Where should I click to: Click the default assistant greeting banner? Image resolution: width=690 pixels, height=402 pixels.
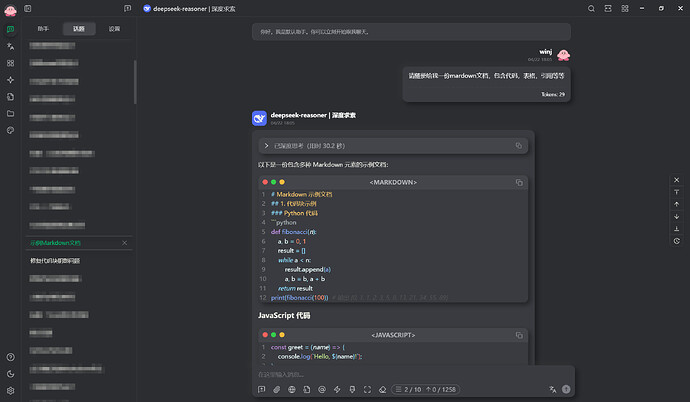click(x=411, y=32)
